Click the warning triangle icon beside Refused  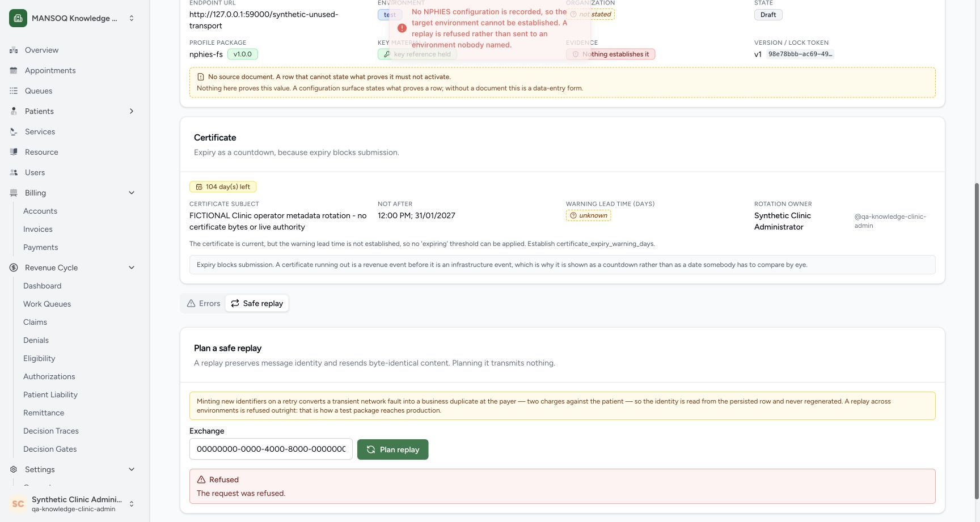(201, 479)
